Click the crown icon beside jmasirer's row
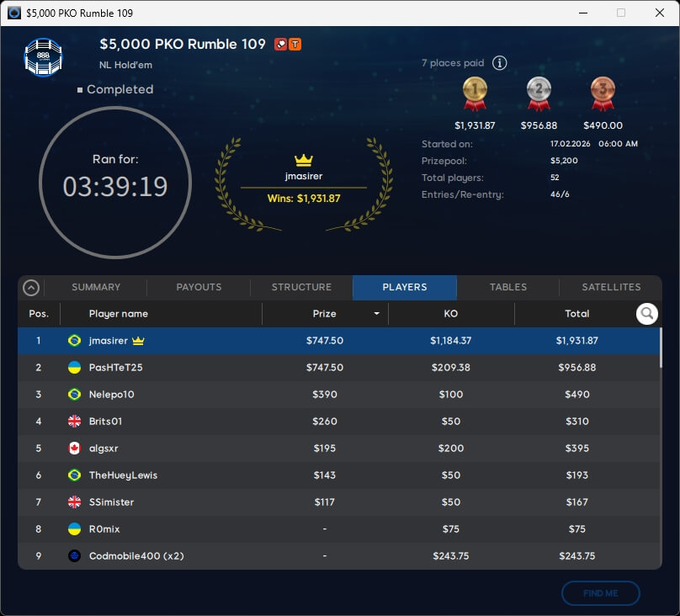 click(x=139, y=341)
